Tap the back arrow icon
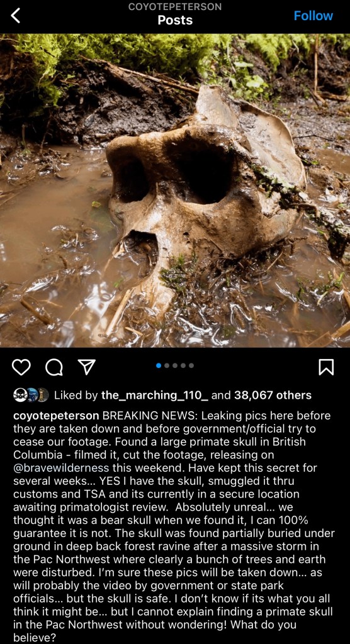The height and width of the screenshot is (644, 350). pyautogui.click(x=16, y=16)
